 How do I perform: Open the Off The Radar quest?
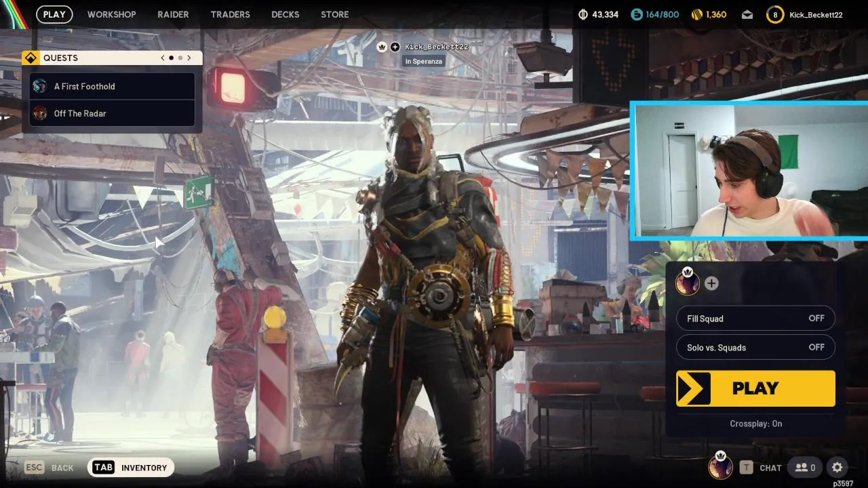[x=113, y=113]
